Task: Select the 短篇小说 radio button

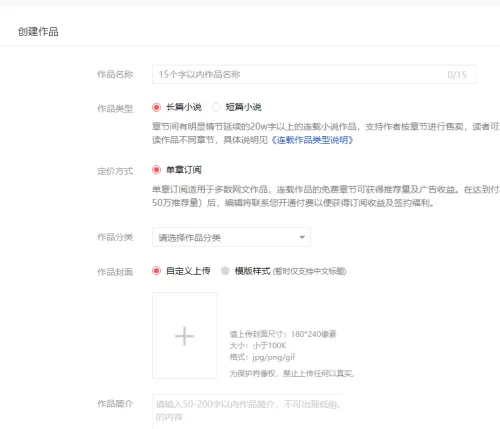Action: pos(216,107)
